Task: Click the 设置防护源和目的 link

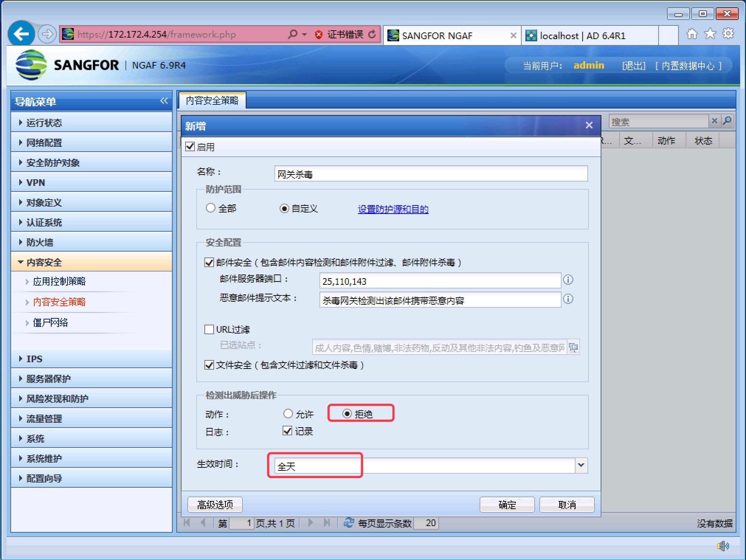Action: [393, 209]
